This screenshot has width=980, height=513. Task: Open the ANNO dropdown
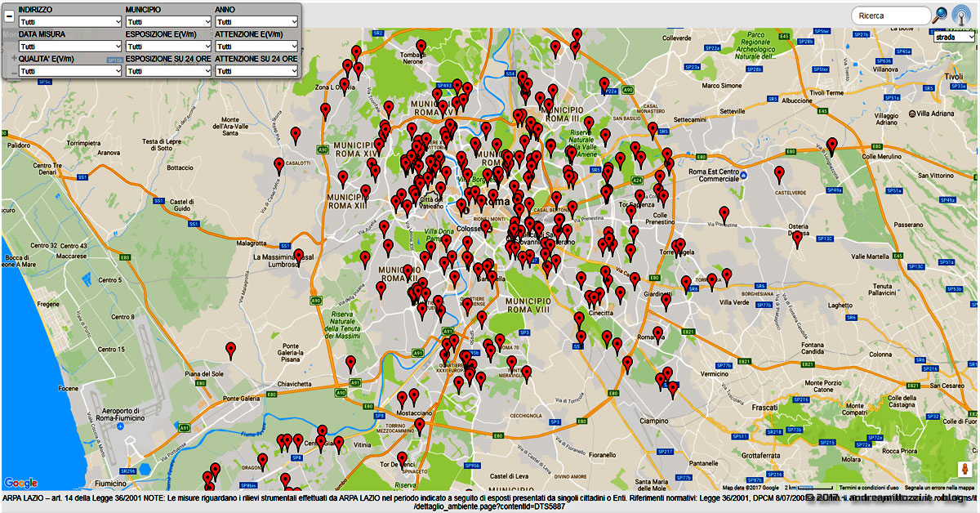pyautogui.click(x=256, y=21)
